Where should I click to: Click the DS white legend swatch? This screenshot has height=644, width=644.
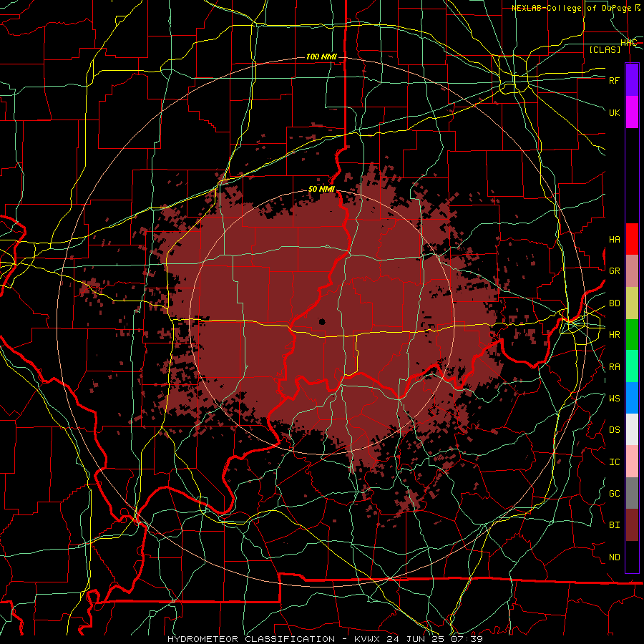coord(632,429)
